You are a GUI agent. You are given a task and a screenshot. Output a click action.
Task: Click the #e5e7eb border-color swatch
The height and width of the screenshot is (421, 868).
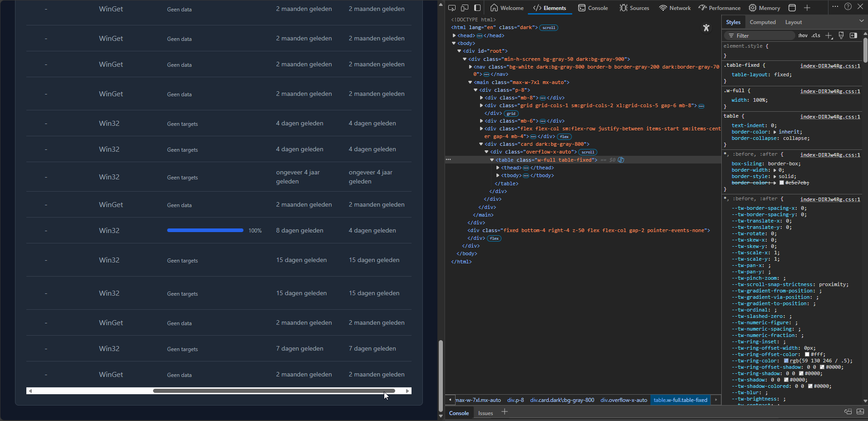point(782,183)
